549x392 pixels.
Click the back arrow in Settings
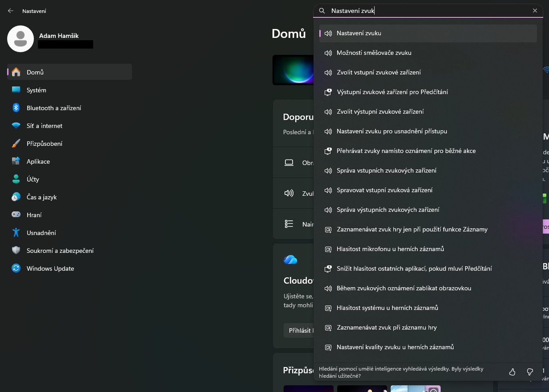11,11
